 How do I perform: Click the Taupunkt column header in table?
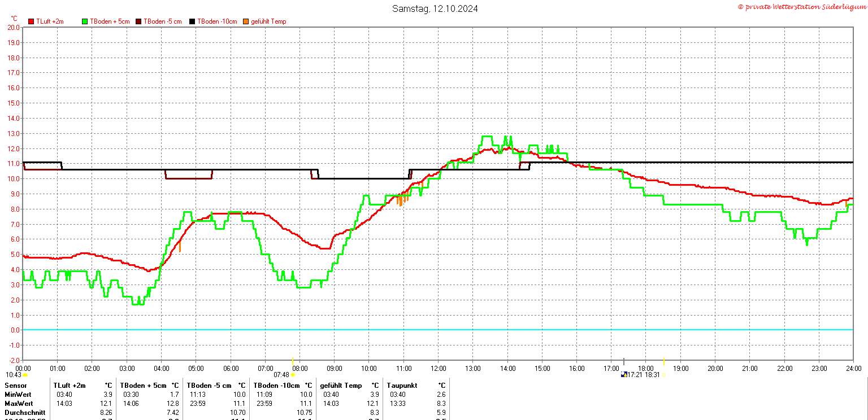tap(402, 386)
